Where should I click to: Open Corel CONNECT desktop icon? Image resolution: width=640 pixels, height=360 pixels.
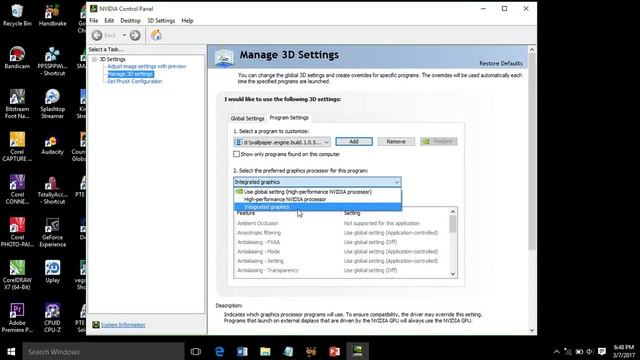[x=17, y=189]
